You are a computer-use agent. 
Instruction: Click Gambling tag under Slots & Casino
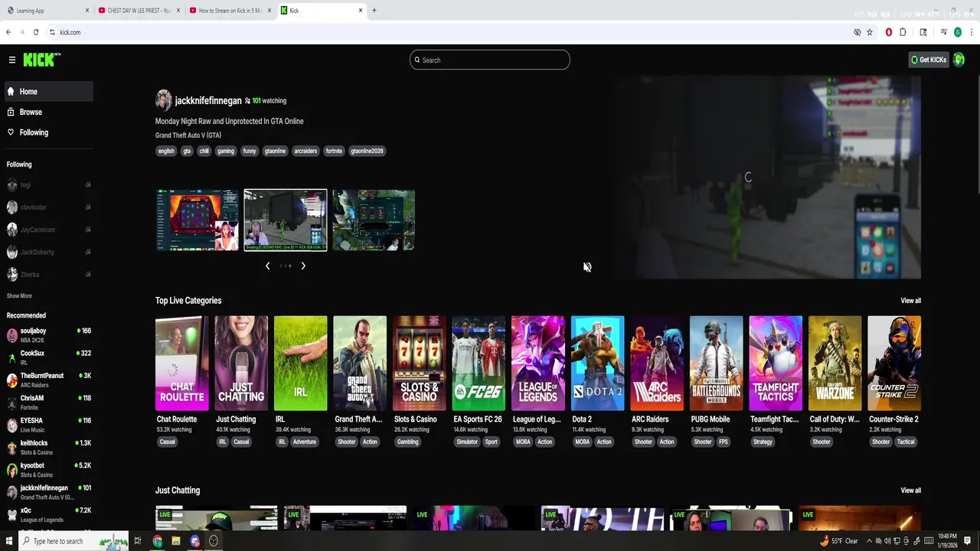[407, 442]
